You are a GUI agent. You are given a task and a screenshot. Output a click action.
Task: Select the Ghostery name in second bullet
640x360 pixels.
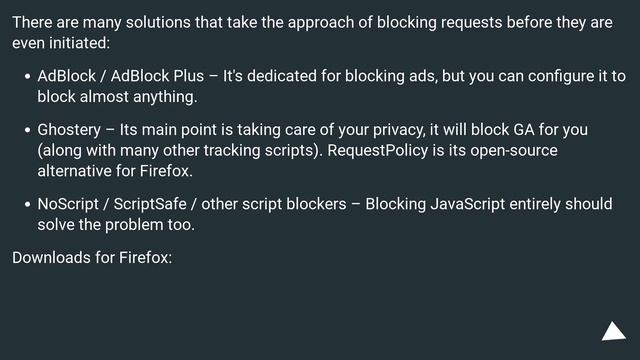69,130
